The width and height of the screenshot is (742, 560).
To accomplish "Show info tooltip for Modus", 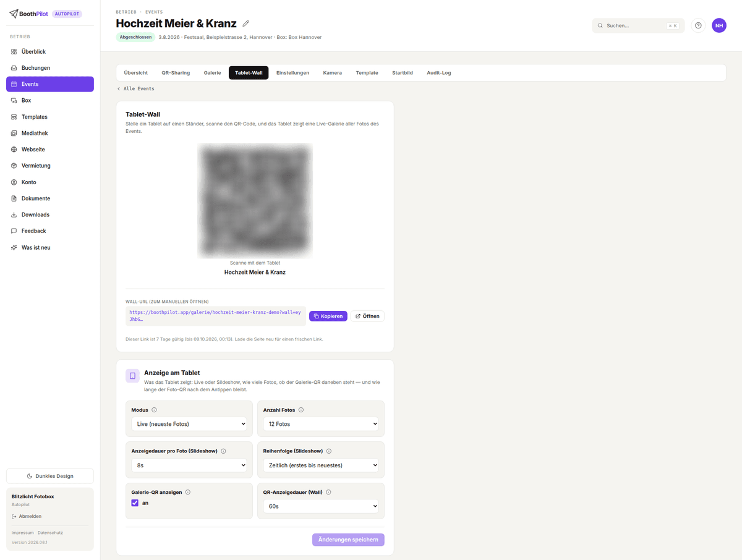I will (154, 410).
